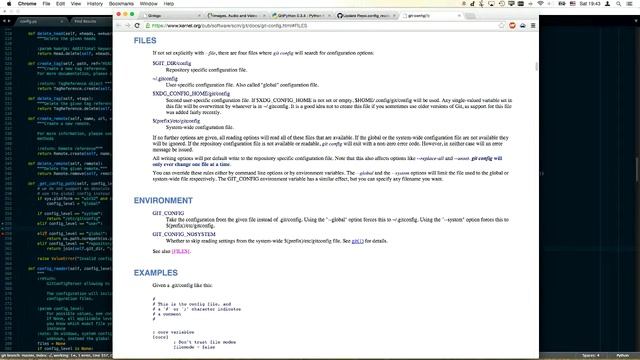This screenshot has width=640, height=360.
Task: Open the Apple menu
Action: click(9, 4)
